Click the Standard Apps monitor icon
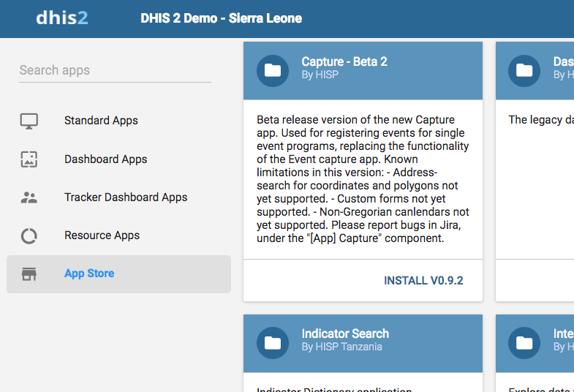 coord(29,121)
